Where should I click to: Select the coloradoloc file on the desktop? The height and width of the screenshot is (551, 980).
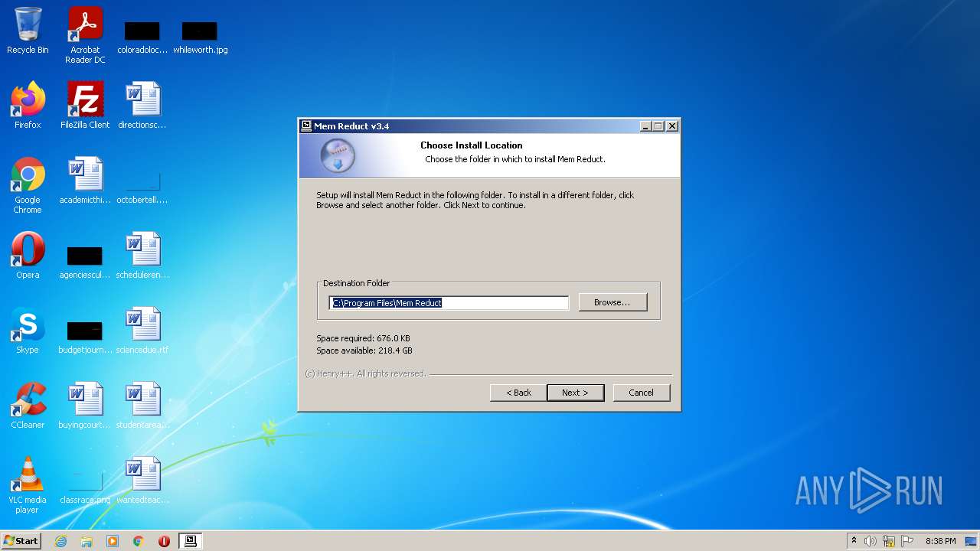[x=142, y=37]
